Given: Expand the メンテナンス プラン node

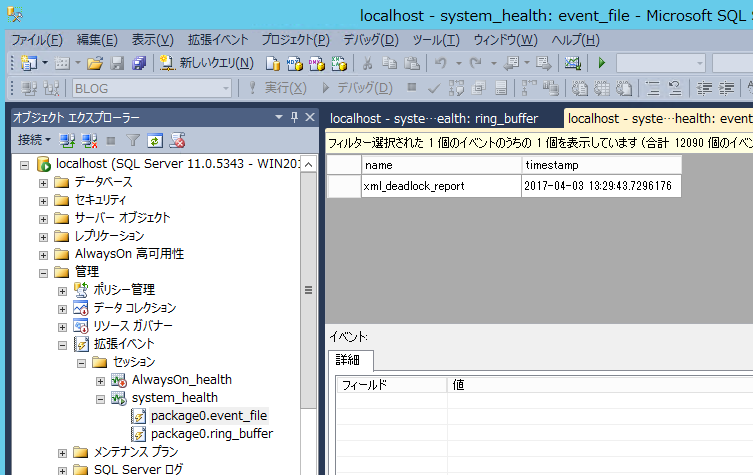Looking at the screenshot, I should coord(62,453).
